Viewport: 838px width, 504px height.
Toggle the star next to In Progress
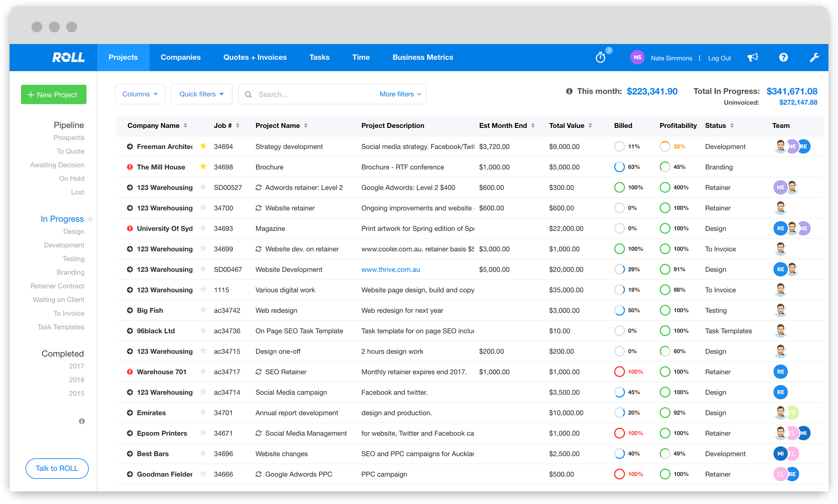coord(90,219)
